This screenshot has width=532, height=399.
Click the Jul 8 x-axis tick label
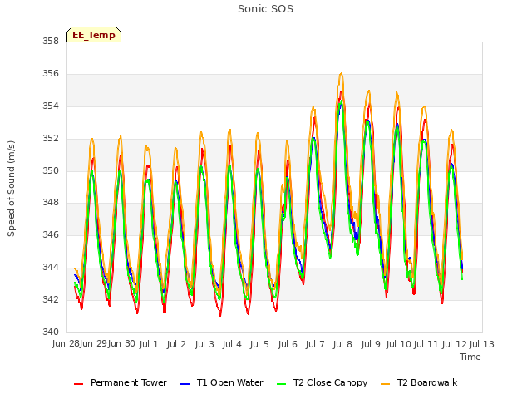tap(342, 344)
